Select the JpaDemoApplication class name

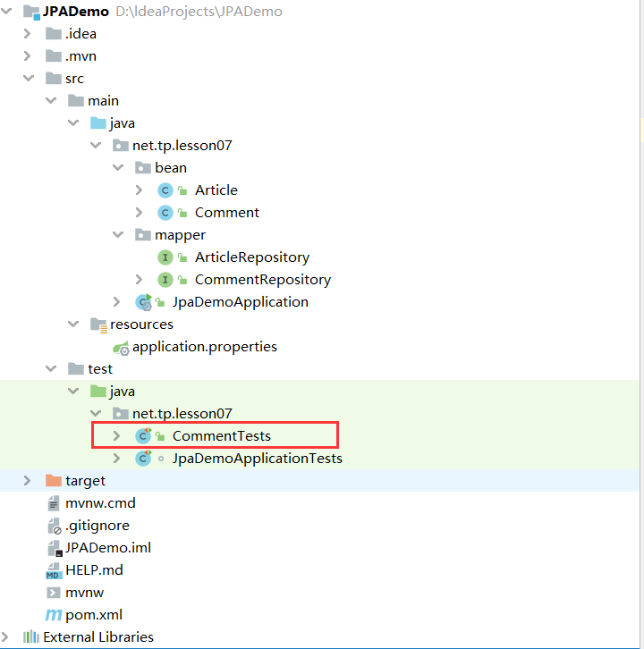pos(241,302)
